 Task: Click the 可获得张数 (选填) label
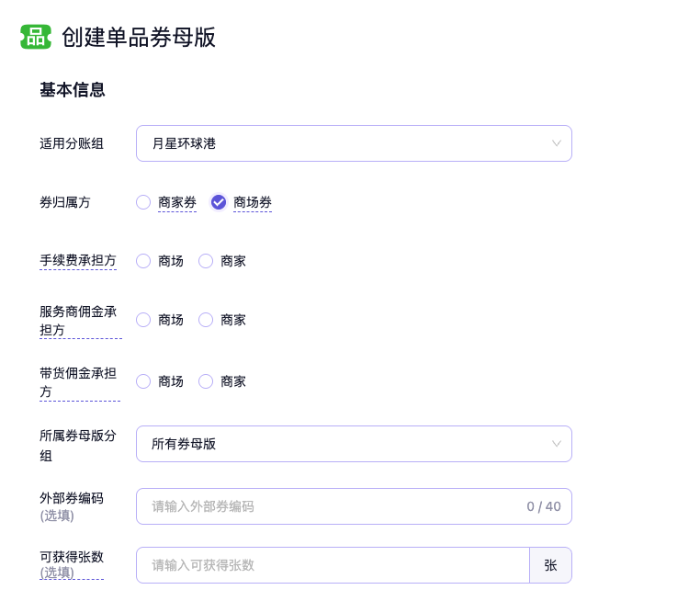[72, 564]
